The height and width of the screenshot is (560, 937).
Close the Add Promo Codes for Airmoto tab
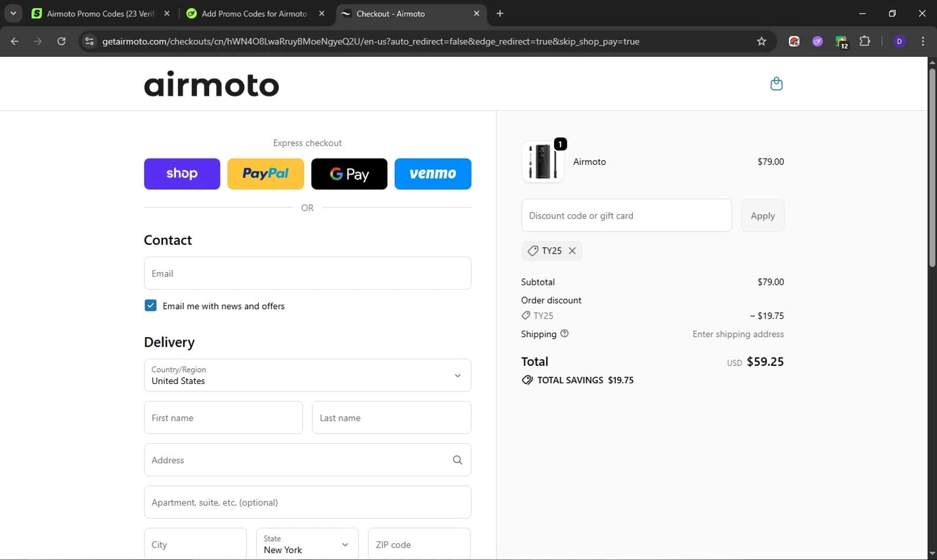pyautogui.click(x=322, y=14)
